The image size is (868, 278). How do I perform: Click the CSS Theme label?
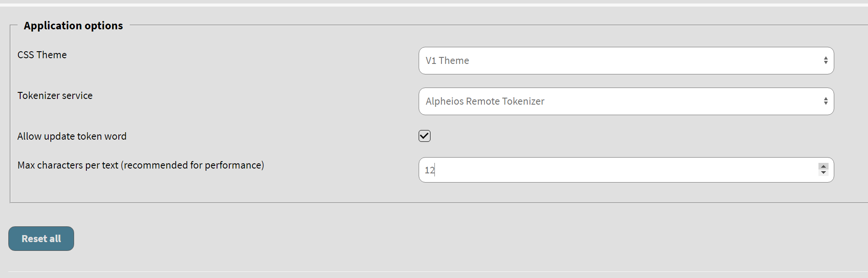[x=42, y=55]
